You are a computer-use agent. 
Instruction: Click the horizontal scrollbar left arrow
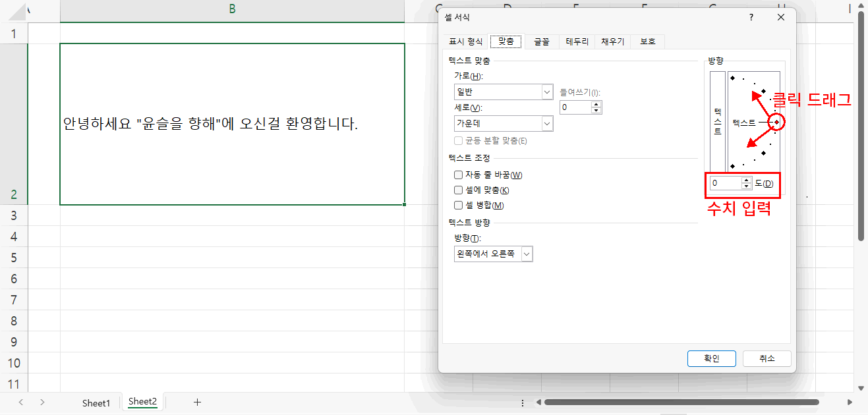coord(538,402)
